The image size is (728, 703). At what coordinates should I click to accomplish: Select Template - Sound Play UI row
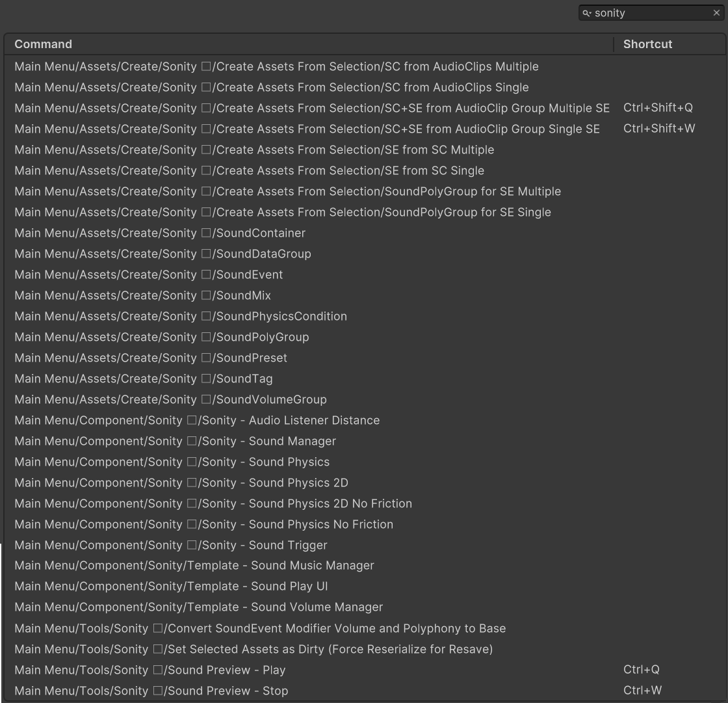click(364, 587)
